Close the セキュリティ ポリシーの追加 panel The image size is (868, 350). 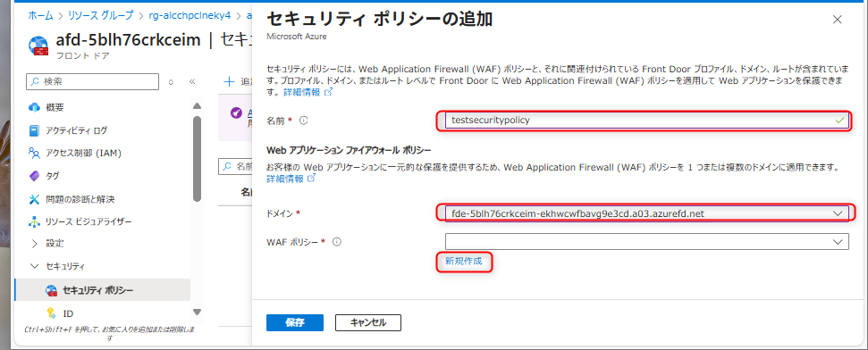click(838, 20)
